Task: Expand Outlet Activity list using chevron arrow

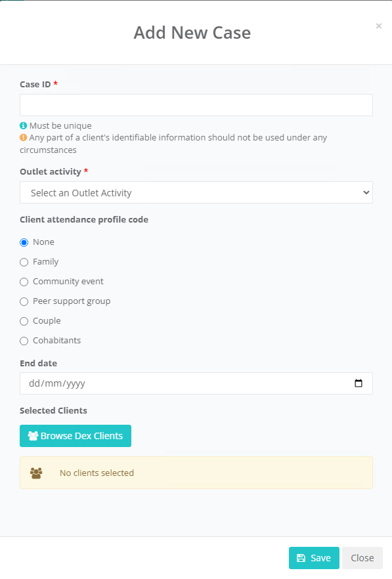Action: 366,192
